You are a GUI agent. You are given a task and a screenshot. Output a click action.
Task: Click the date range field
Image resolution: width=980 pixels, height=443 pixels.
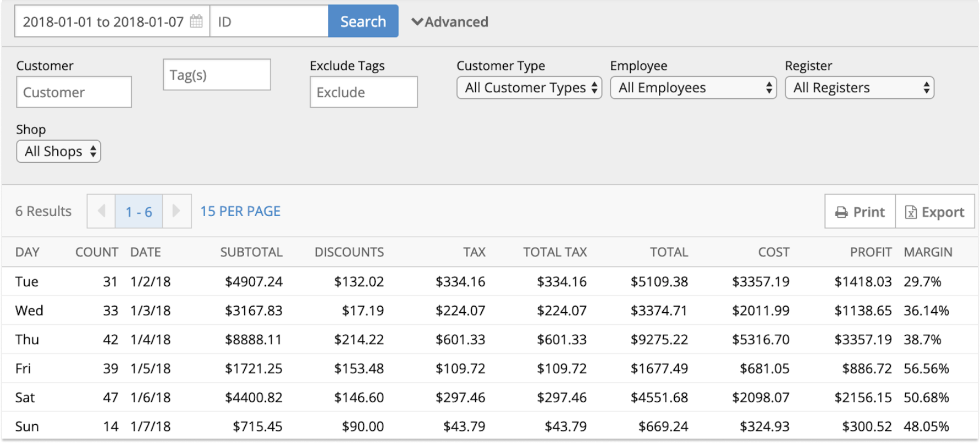(x=112, y=21)
